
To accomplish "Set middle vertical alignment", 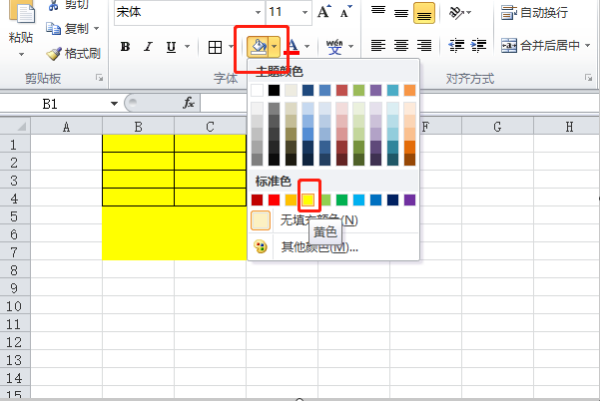I will (x=401, y=13).
